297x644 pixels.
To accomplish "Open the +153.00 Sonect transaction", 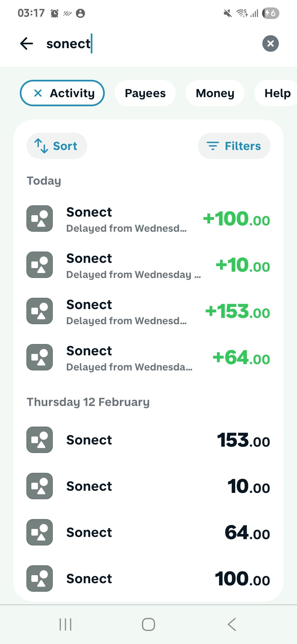I will coord(148,312).
